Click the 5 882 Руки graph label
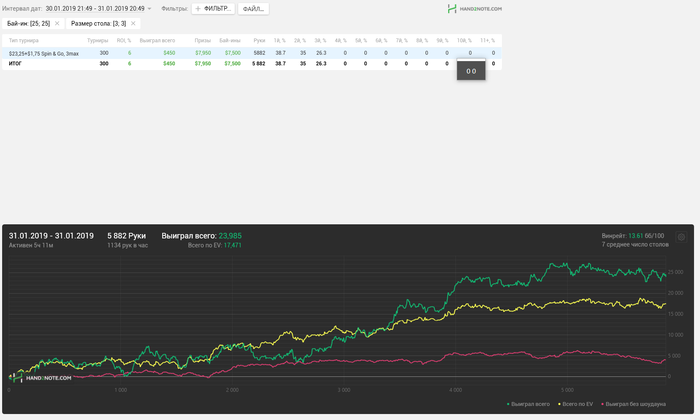700x420 pixels. [126, 236]
